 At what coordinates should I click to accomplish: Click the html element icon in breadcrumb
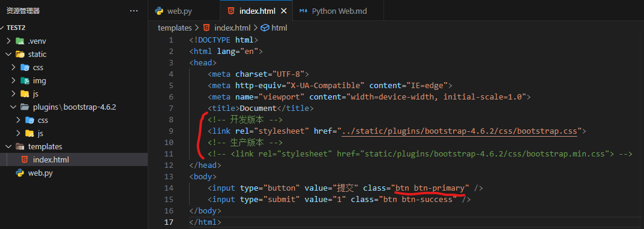tap(265, 28)
